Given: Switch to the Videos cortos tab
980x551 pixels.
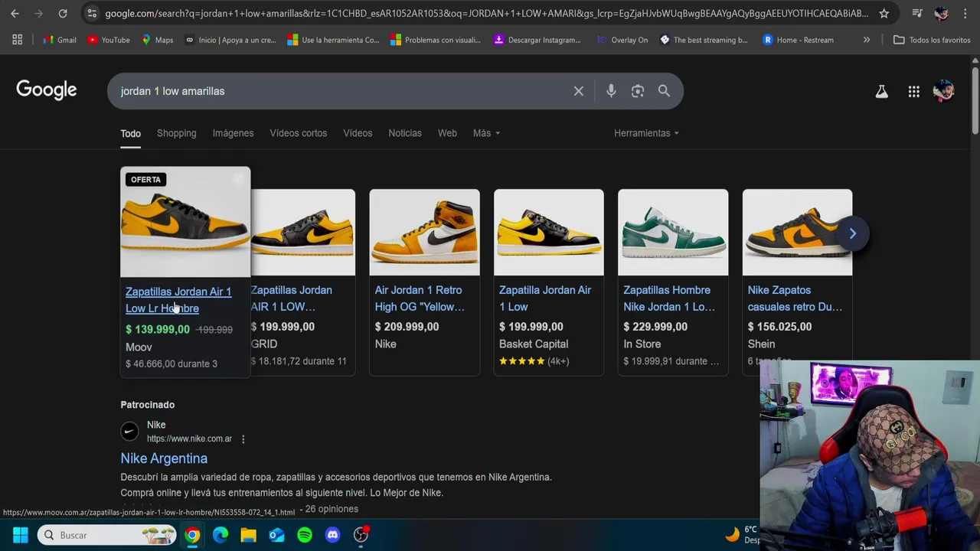Looking at the screenshot, I should click(299, 133).
